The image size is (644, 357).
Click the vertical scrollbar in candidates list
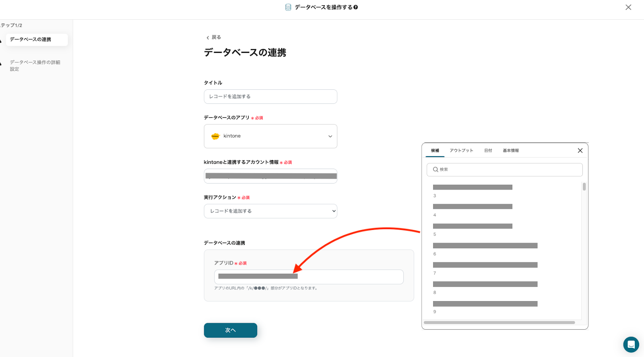(584, 187)
